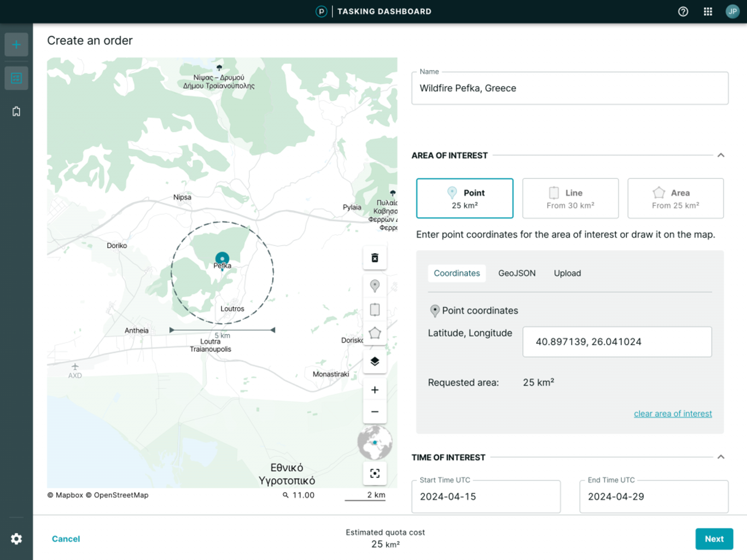
Task: Select the polygon area map tool
Action: (375, 333)
